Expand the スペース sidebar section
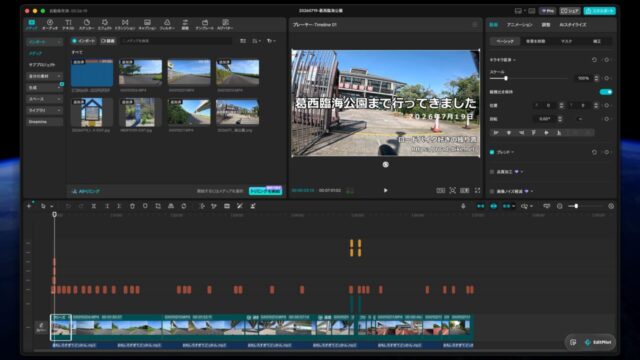Screen dimensions: 640x360 (x=44, y=99)
